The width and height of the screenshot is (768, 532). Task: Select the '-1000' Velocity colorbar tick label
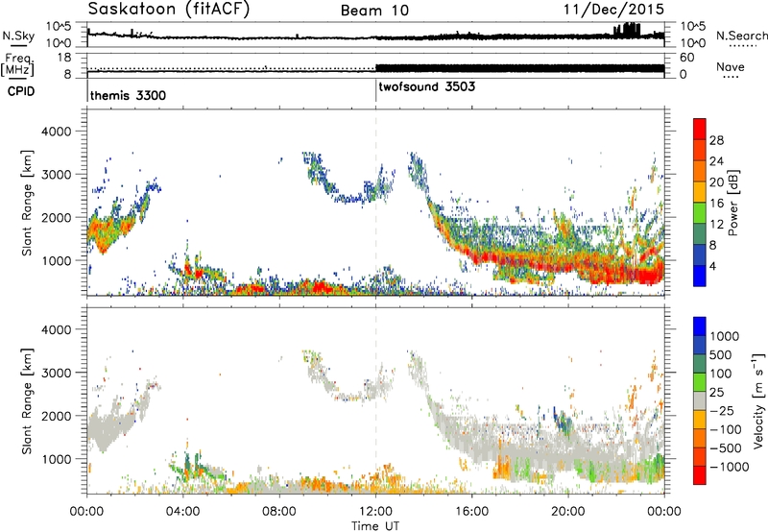pyautogui.click(x=730, y=467)
